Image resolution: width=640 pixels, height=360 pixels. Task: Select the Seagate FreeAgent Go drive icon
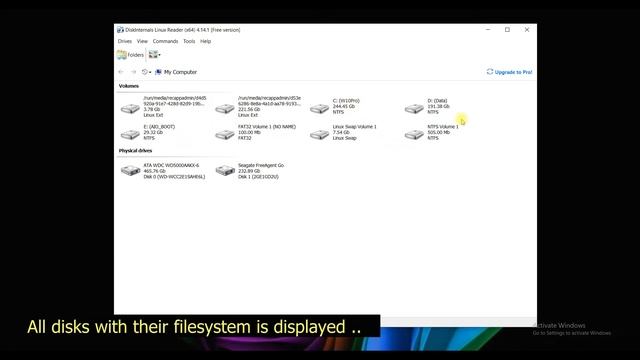pos(225,170)
